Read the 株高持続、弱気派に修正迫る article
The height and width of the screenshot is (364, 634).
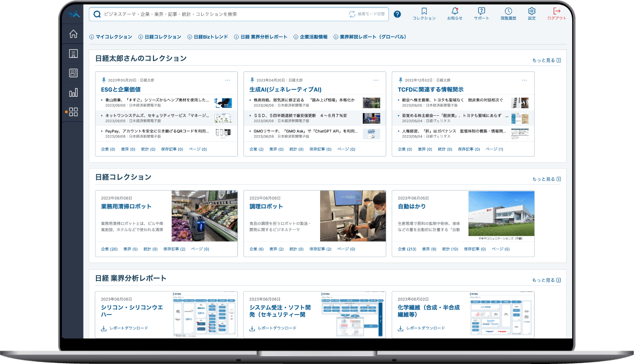304,100
